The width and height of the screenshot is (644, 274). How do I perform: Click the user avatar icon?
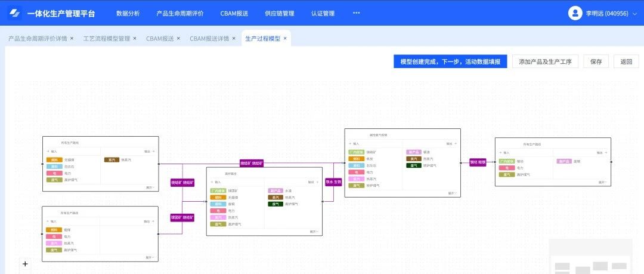575,13
